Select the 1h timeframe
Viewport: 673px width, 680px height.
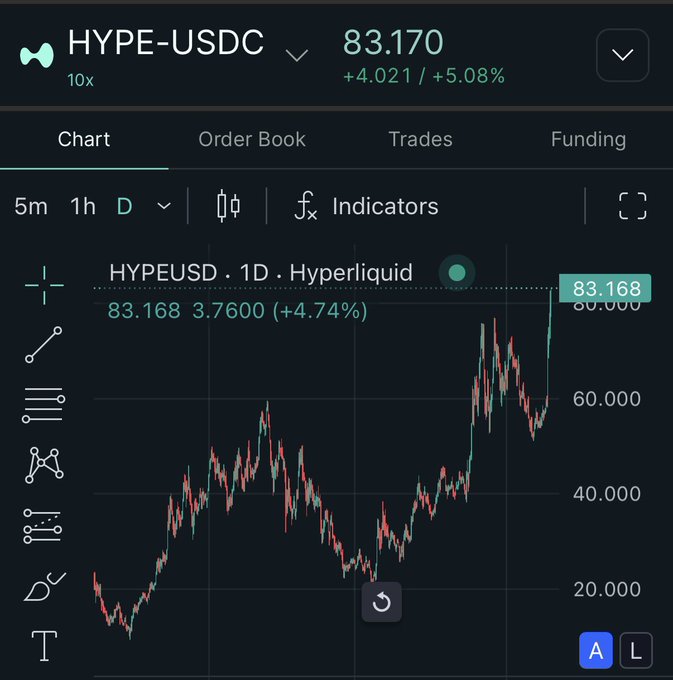click(83, 206)
